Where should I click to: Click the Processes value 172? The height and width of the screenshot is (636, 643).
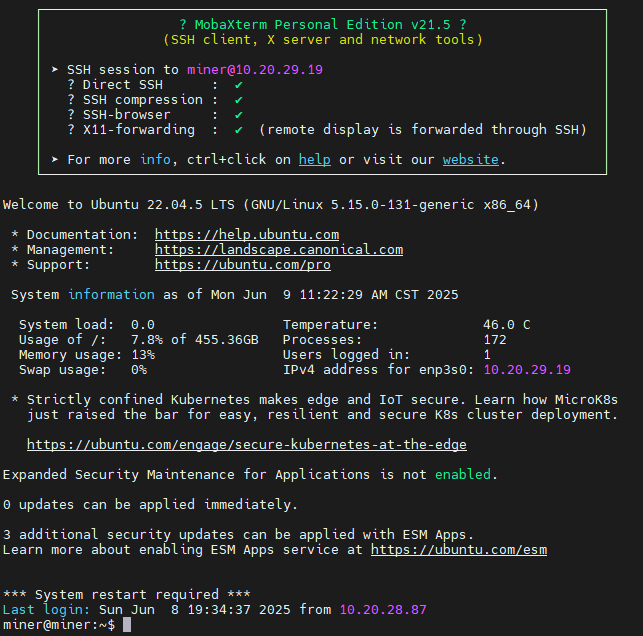(495, 340)
